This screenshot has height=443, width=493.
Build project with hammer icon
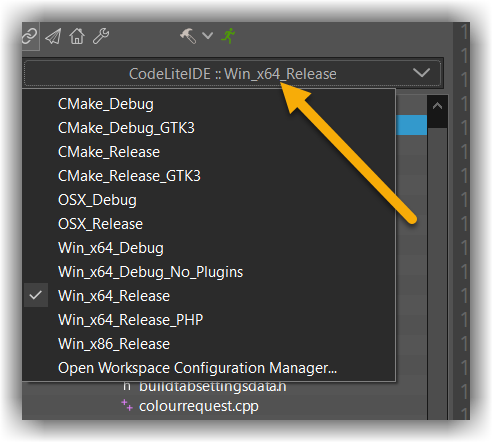(x=188, y=35)
